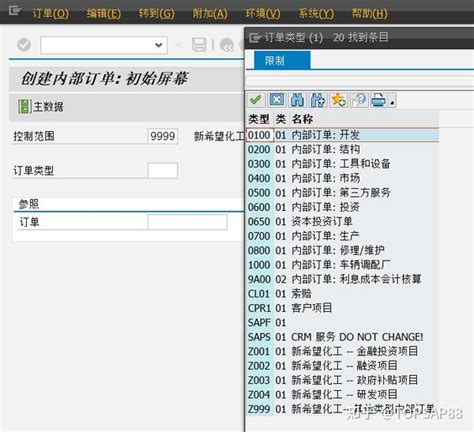Image resolution: width=474 pixels, height=432 pixels.
Task: Select row Z001 金融投资项目
Action: tap(343, 351)
